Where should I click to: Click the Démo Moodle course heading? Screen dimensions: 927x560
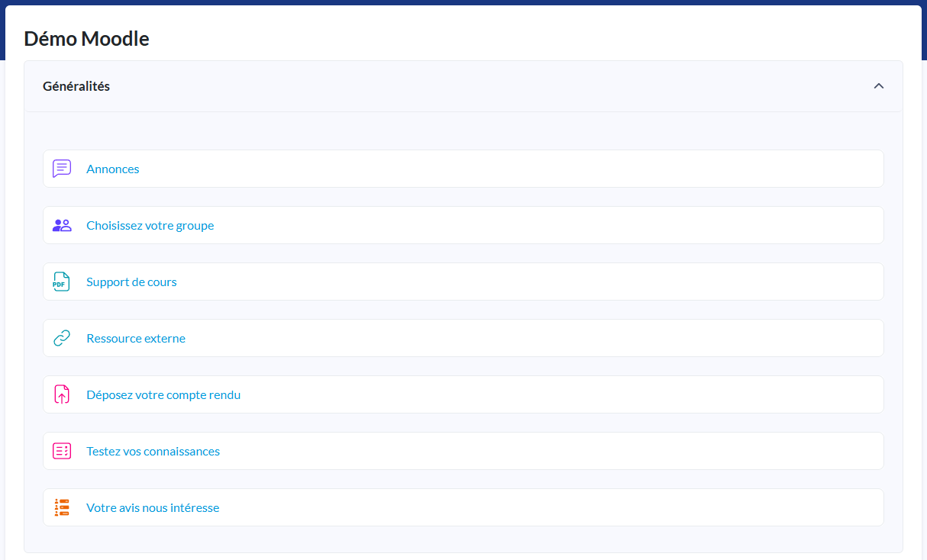pos(87,38)
